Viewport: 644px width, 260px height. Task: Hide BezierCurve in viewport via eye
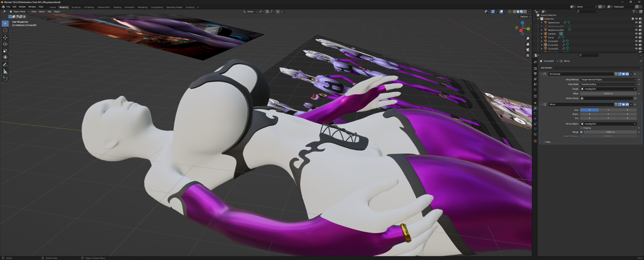(x=636, y=22)
